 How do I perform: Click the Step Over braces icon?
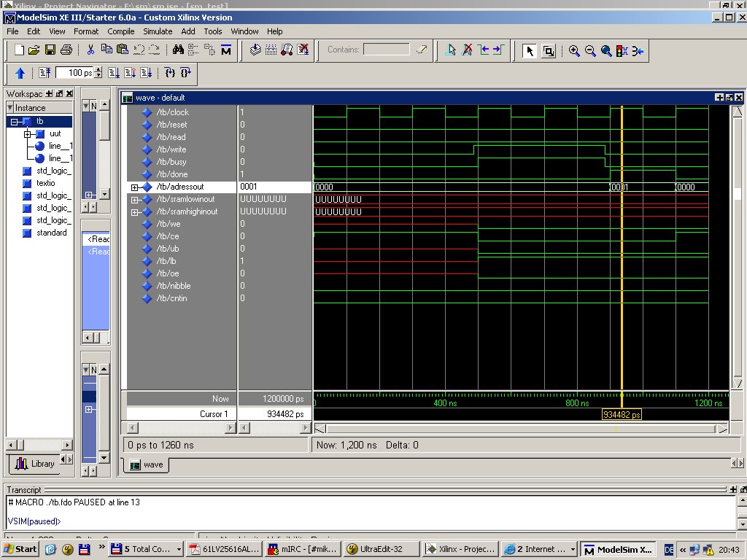pos(186,72)
